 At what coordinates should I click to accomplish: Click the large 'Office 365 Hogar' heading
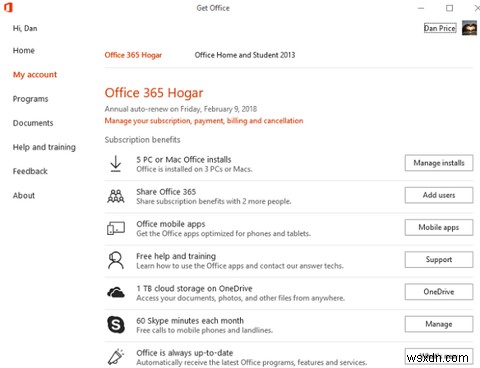pyautogui.click(x=154, y=93)
